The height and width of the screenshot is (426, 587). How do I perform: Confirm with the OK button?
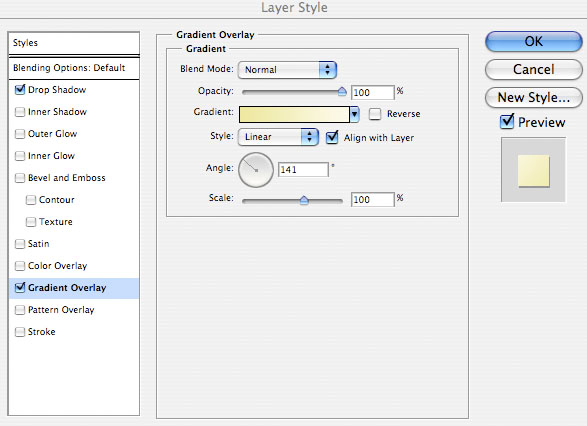(x=533, y=41)
